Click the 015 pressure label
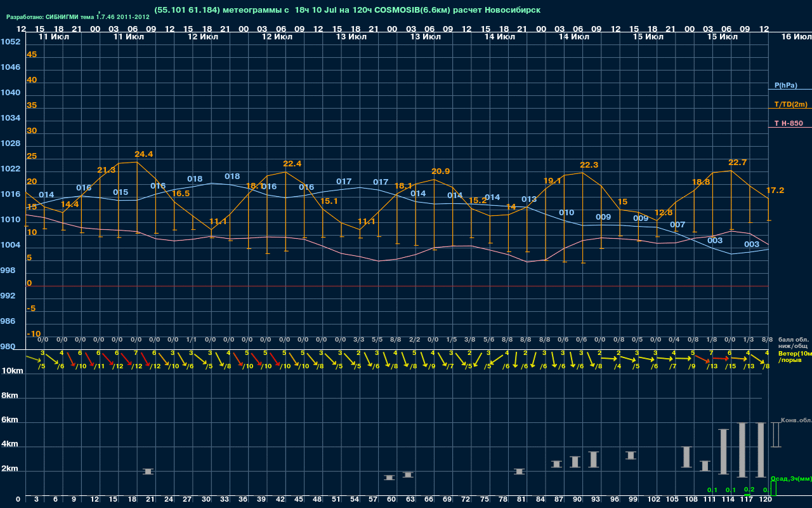Image resolution: width=812 pixels, height=508 pixels. click(x=121, y=192)
